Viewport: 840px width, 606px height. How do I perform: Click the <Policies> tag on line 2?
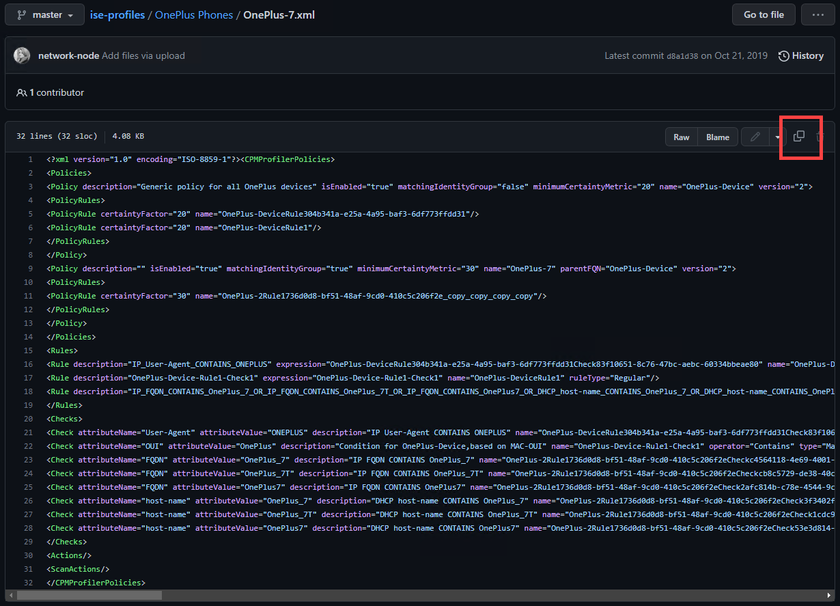pyautogui.click(x=69, y=173)
